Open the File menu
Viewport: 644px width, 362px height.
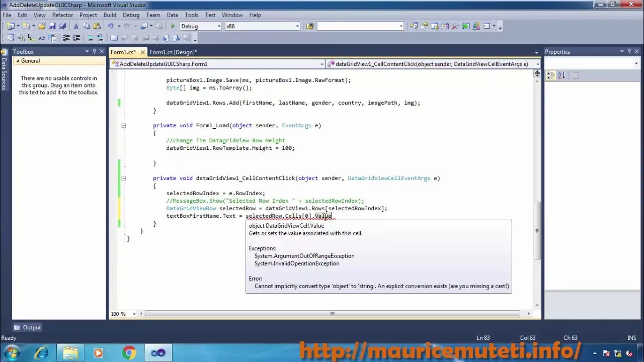[7, 15]
